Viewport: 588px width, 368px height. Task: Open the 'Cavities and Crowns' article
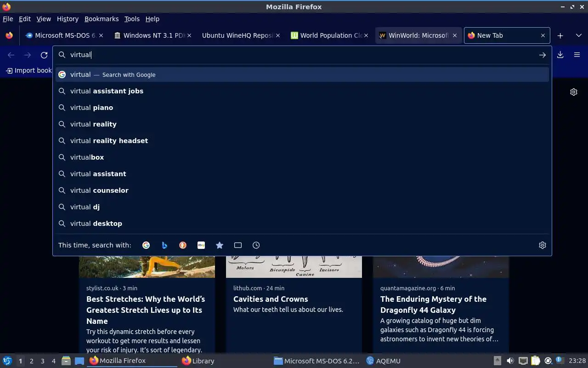(x=271, y=299)
